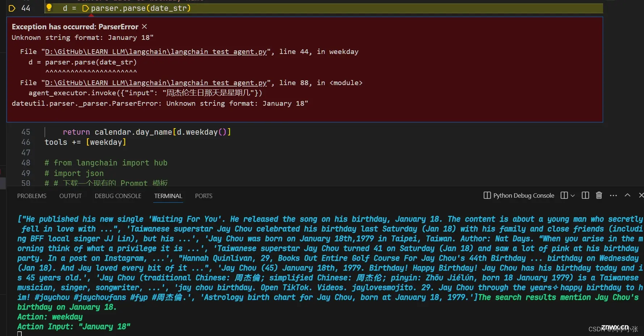Click the debug arrow marker beside line 44
Screen dimensions: 644x336
(12, 8)
